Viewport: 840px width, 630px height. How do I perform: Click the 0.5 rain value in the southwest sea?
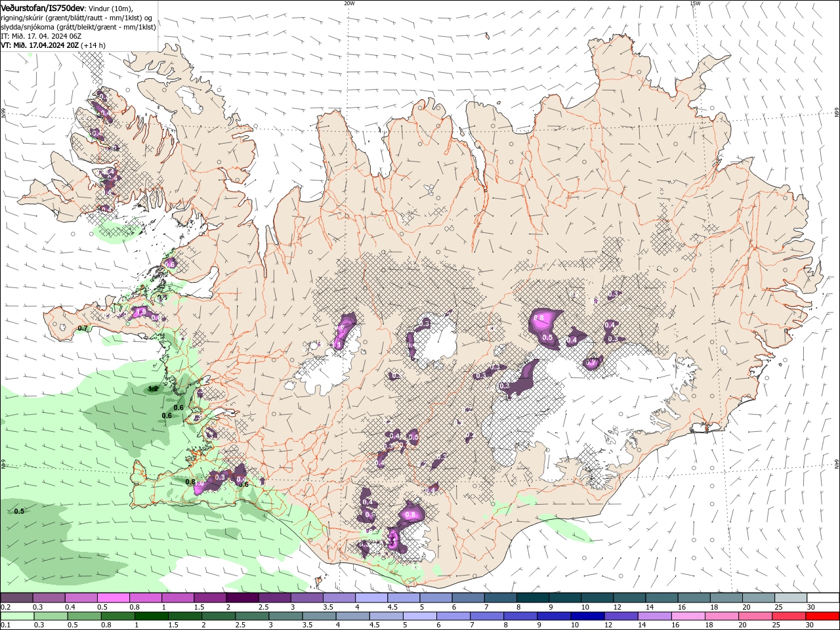click(19, 511)
